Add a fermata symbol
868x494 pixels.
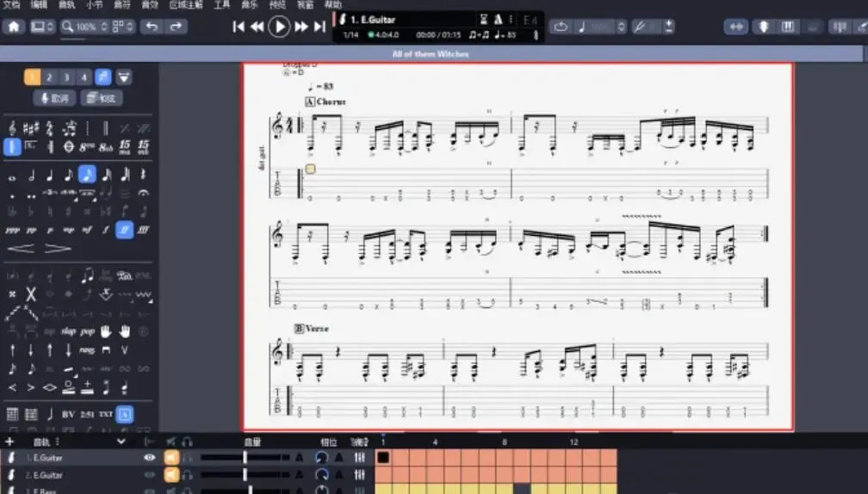tap(143, 193)
